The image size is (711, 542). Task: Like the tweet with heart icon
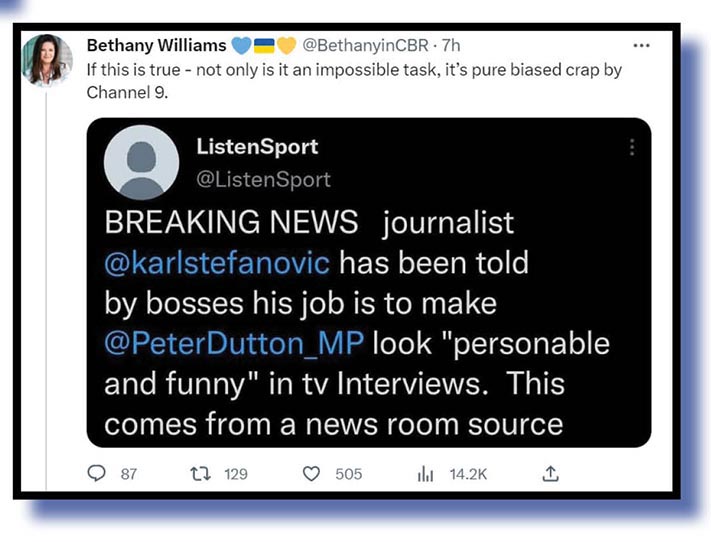pyautogui.click(x=311, y=474)
